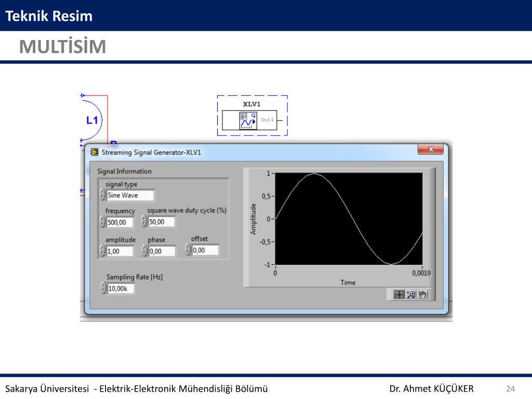
Task: Close the Streaming Signal Generator-XLV1 dialog
Action: coord(431,149)
